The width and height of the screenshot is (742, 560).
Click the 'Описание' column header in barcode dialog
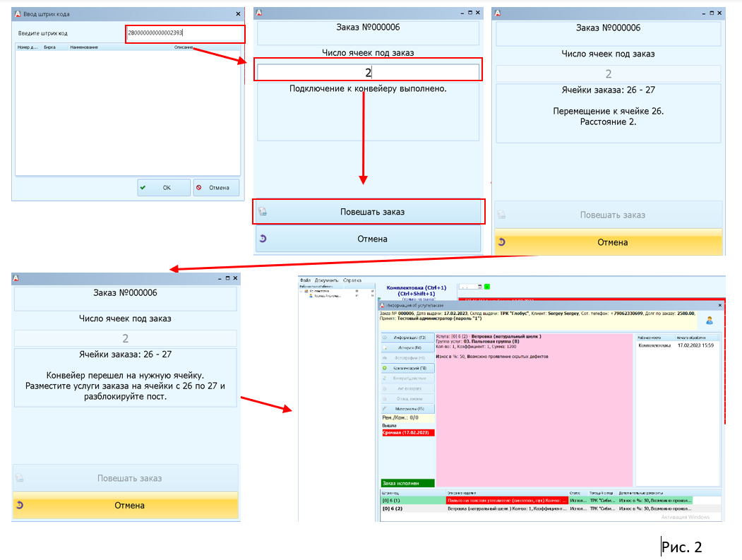pyautogui.click(x=184, y=47)
